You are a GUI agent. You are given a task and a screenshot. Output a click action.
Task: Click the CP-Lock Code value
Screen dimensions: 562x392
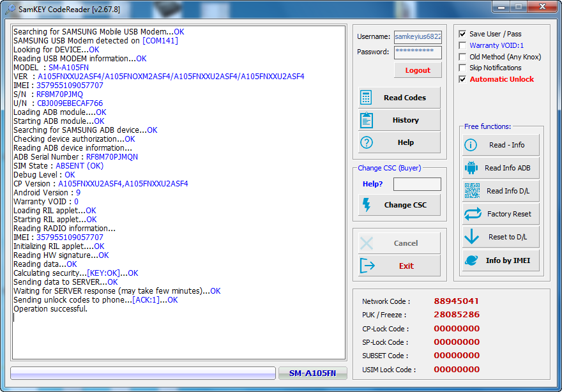coord(457,329)
